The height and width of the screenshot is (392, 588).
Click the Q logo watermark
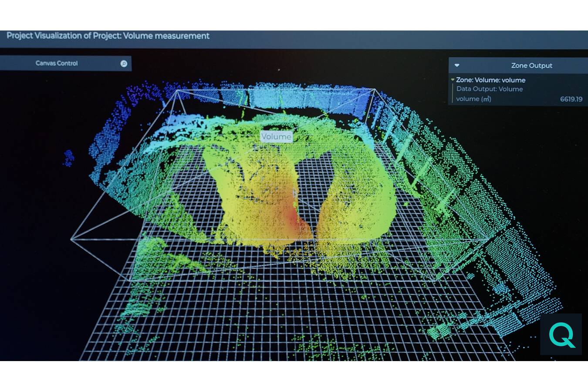point(561,335)
